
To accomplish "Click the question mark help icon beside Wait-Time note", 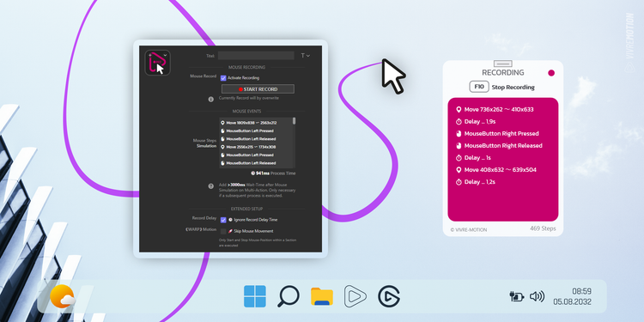I will click(x=210, y=186).
